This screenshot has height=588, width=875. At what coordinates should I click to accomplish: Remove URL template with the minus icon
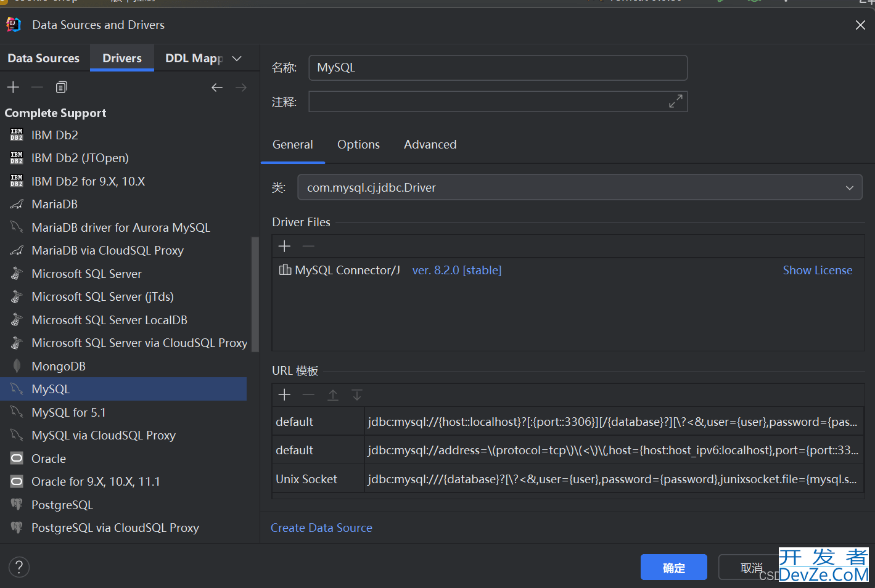click(x=308, y=395)
